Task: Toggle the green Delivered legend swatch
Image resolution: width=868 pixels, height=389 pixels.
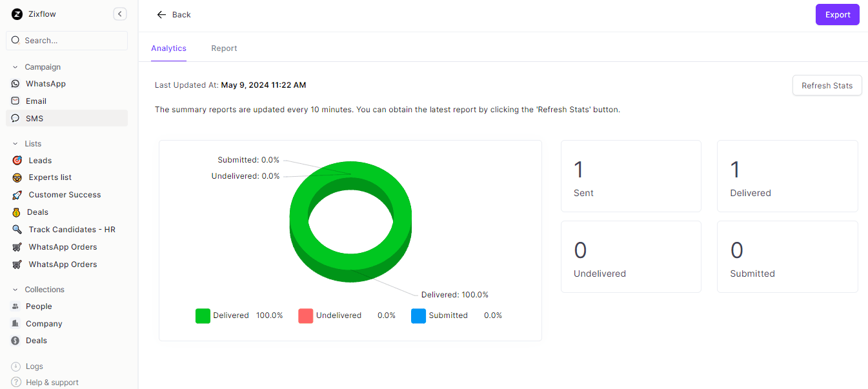Action: pos(203,315)
